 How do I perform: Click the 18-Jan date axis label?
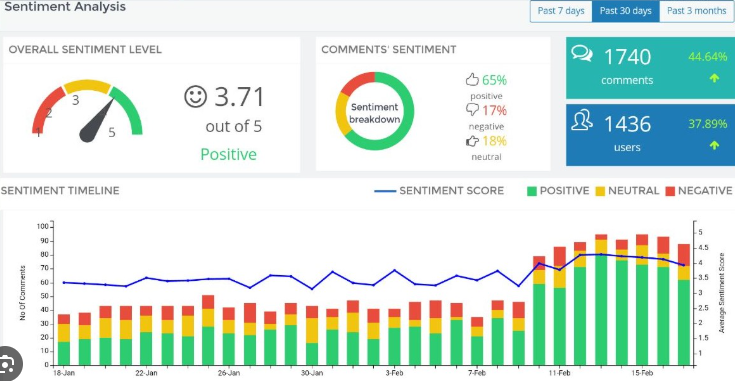pos(65,373)
